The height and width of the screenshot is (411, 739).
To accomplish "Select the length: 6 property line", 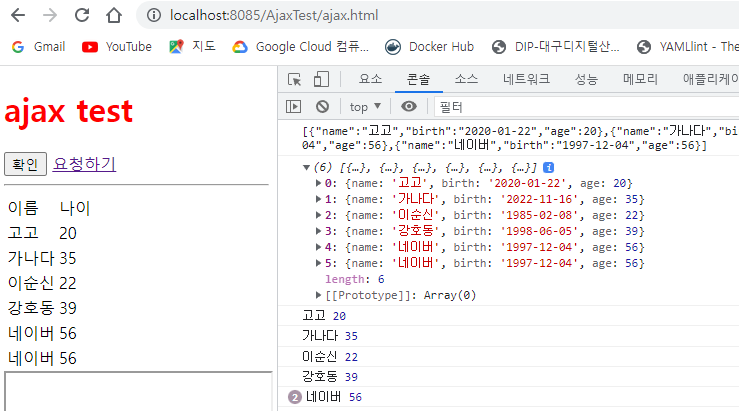I will click(x=354, y=279).
